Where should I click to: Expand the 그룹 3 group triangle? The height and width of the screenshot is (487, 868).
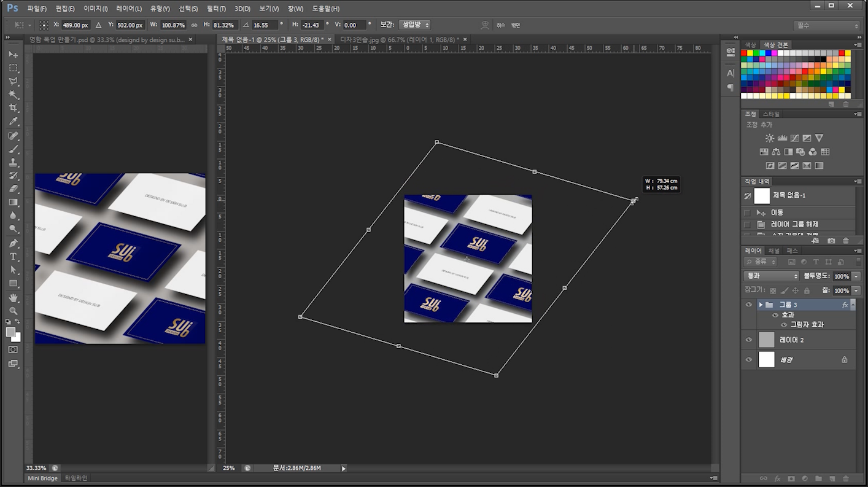[x=761, y=305]
